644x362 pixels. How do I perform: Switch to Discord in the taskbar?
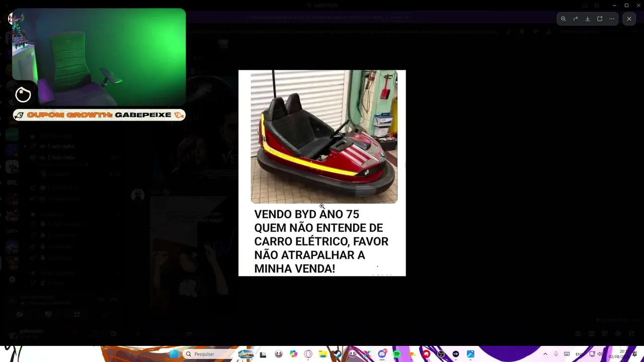tap(382, 354)
